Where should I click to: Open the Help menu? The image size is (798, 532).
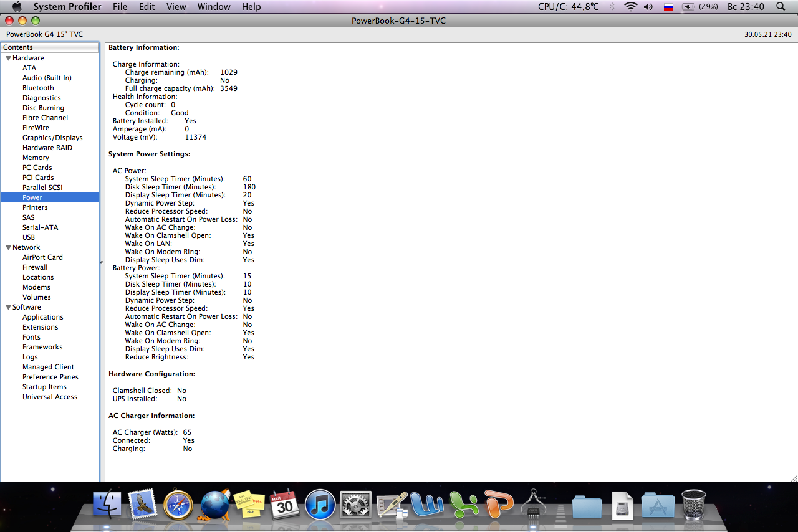251,7
